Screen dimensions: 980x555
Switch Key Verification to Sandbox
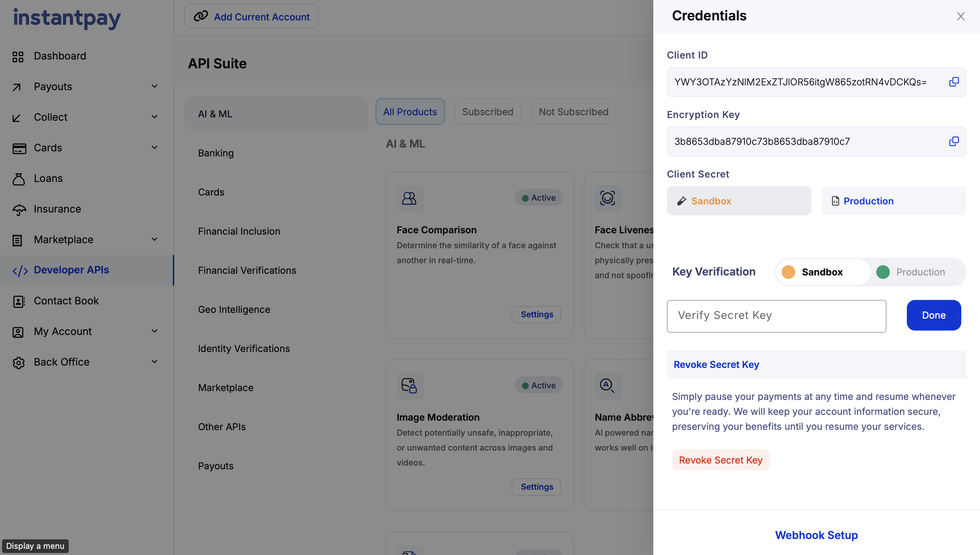point(822,272)
